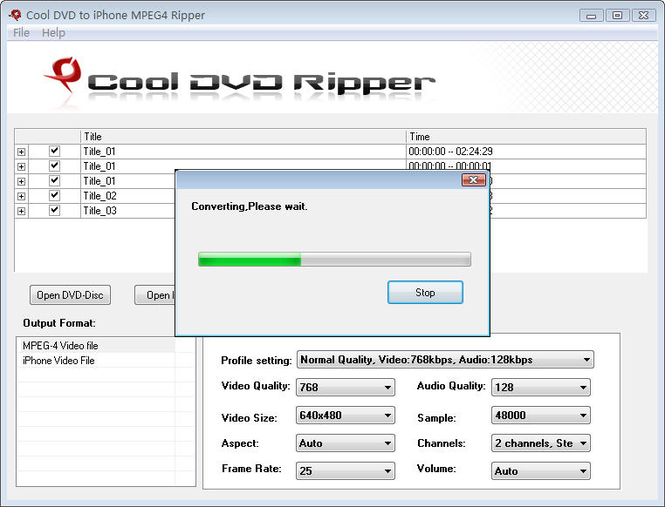665x507 pixels.
Task: Maximize the Cool DVD Ripper window
Action: 618,16
